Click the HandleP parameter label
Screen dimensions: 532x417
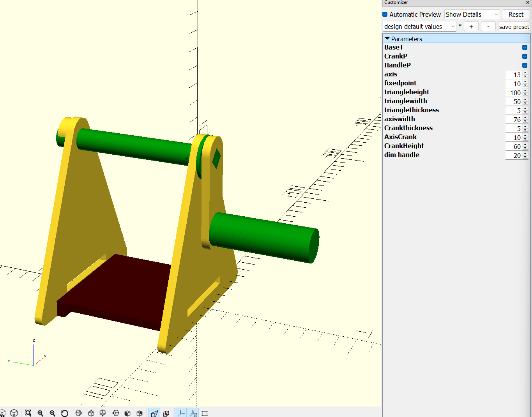[398, 65]
